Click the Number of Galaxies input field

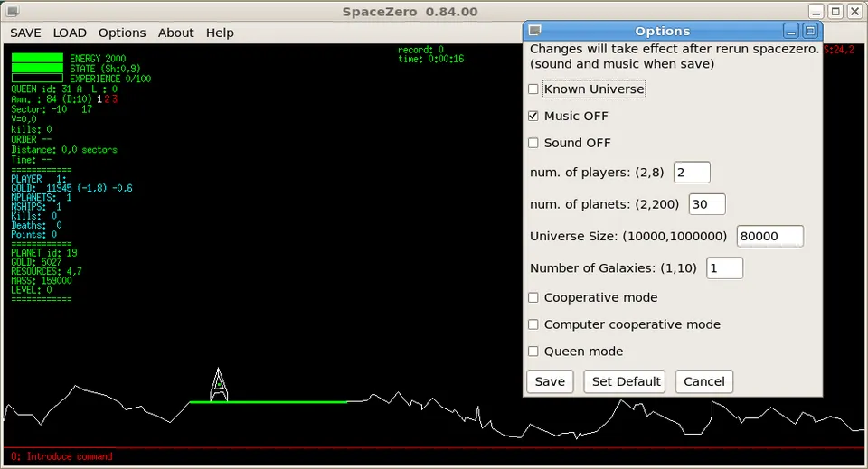724,268
